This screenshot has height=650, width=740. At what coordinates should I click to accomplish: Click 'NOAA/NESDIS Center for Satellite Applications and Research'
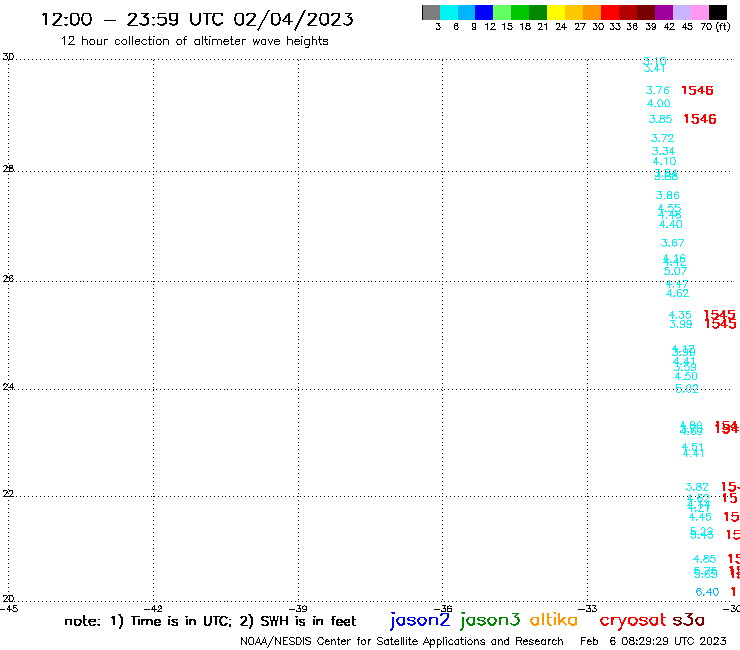click(x=402, y=641)
